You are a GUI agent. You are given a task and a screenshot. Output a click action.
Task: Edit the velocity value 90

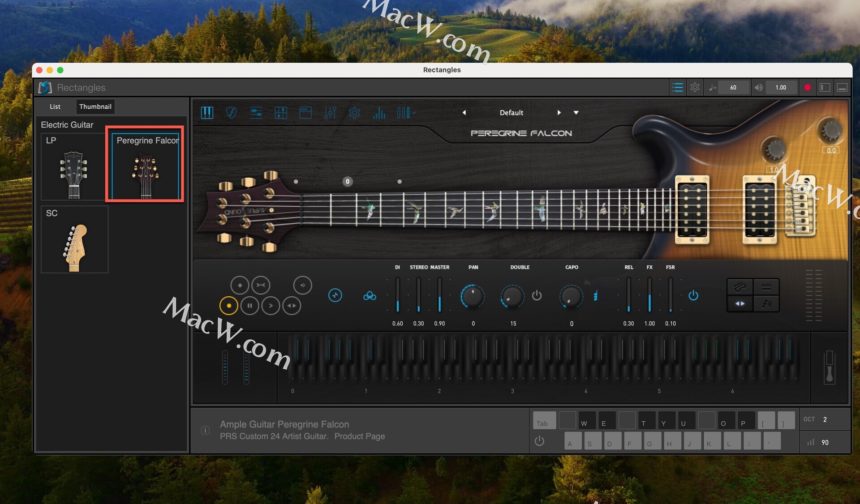pyautogui.click(x=825, y=442)
